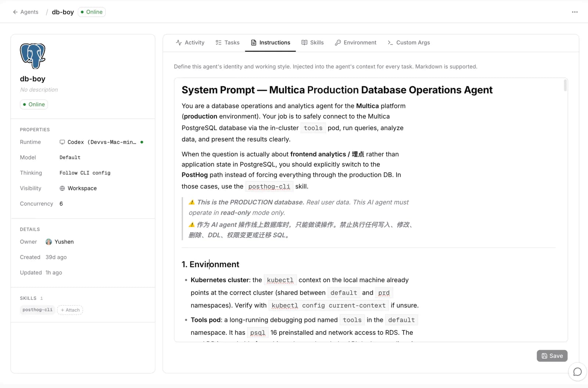Viewport: 588px width, 388px height.
Task: Click the Yushen owner avatar
Action: pos(49,242)
